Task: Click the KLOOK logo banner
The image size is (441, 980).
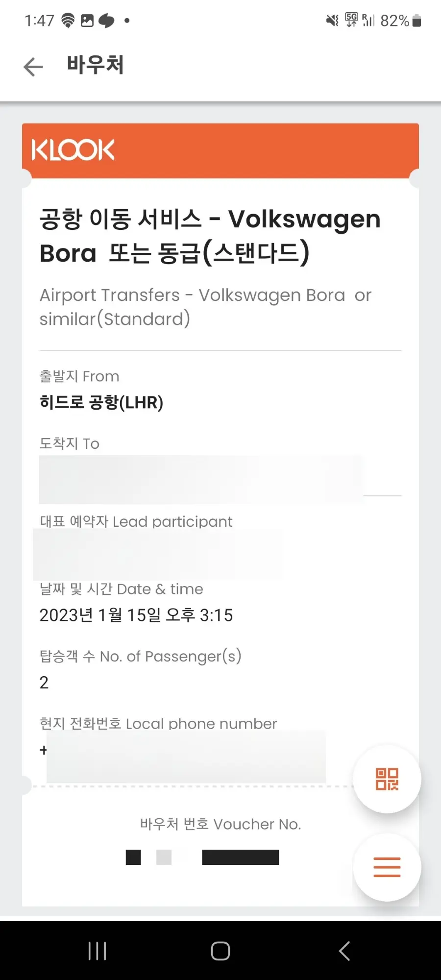Action: click(x=220, y=150)
